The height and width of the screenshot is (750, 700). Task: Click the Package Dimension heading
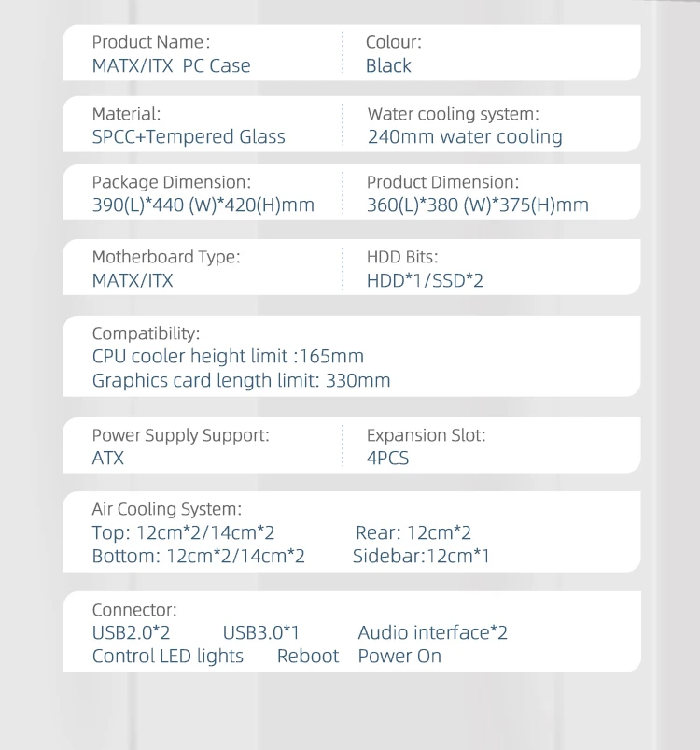[x=171, y=183]
